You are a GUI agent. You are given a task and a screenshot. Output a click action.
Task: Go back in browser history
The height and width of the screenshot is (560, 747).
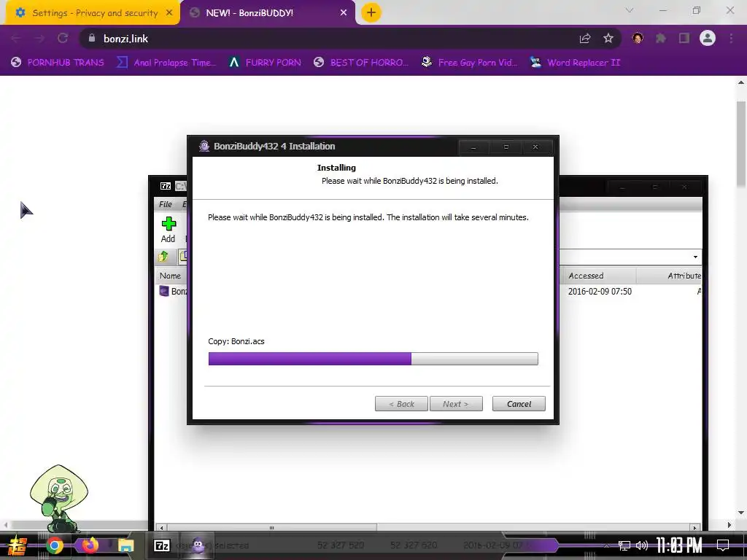point(16,39)
